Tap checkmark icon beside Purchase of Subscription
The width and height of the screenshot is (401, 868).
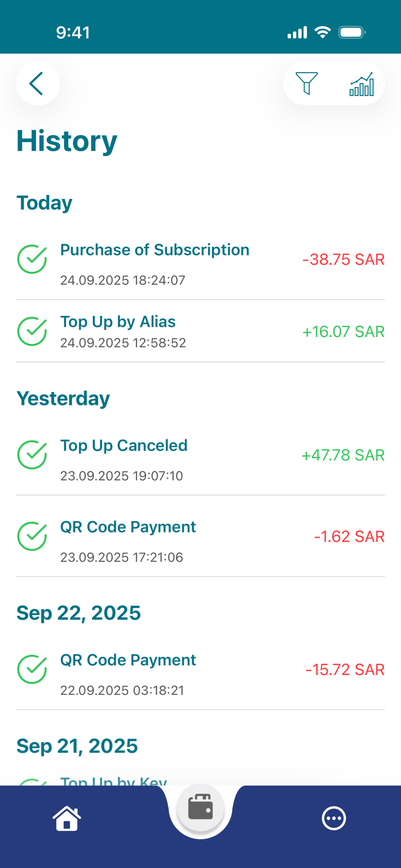[32, 259]
